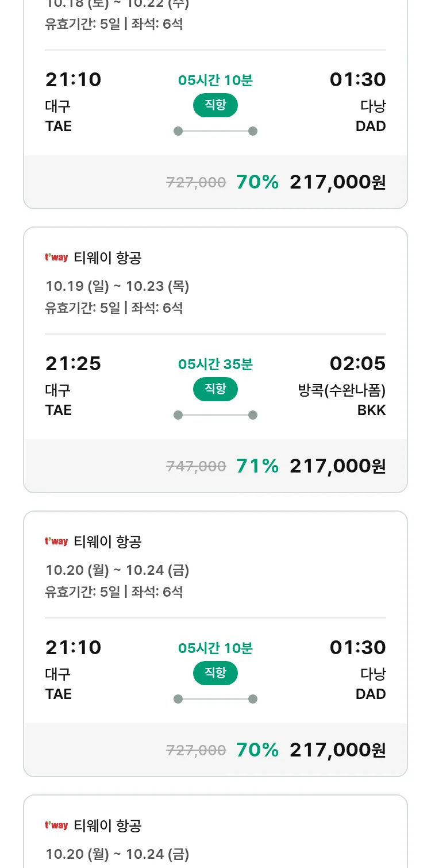Tap the t'way logo on the Bangkok flight card
The width and height of the screenshot is (431, 868).
click(56, 258)
